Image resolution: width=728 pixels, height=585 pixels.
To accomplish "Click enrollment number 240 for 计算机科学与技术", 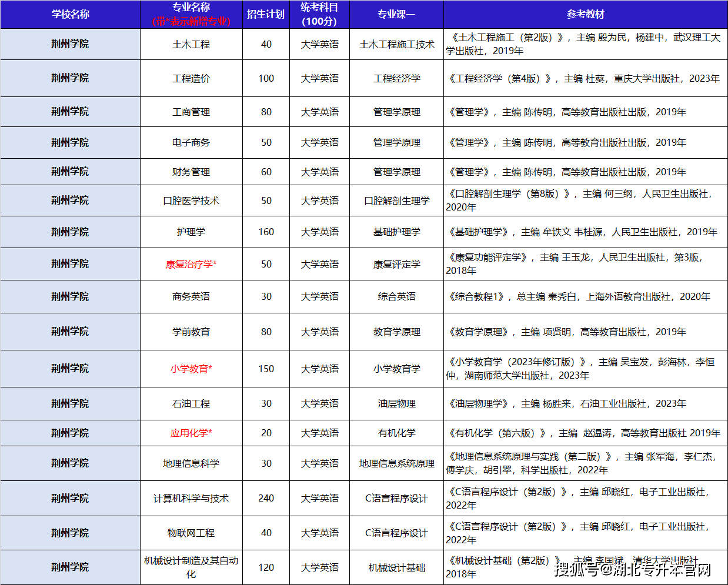I will [x=266, y=498].
